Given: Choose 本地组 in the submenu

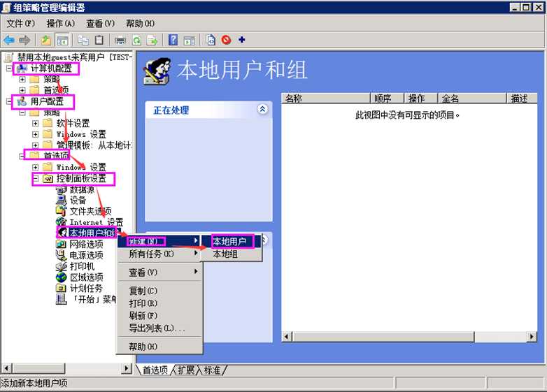Looking at the screenshot, I should point(232,254).
